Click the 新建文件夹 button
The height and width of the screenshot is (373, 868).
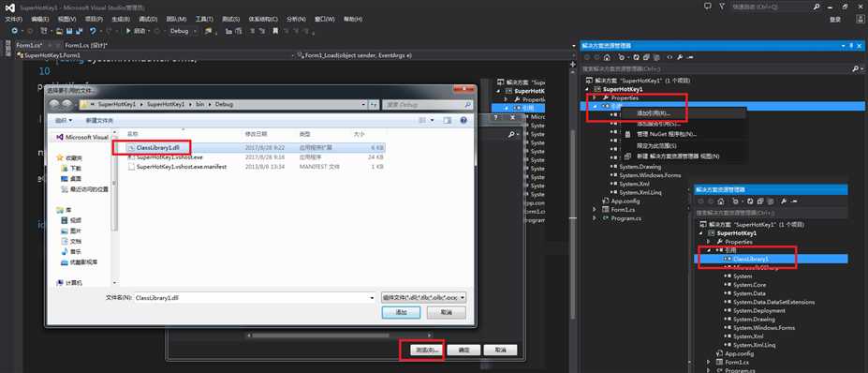pyautogui.click(x=99, y=120)
